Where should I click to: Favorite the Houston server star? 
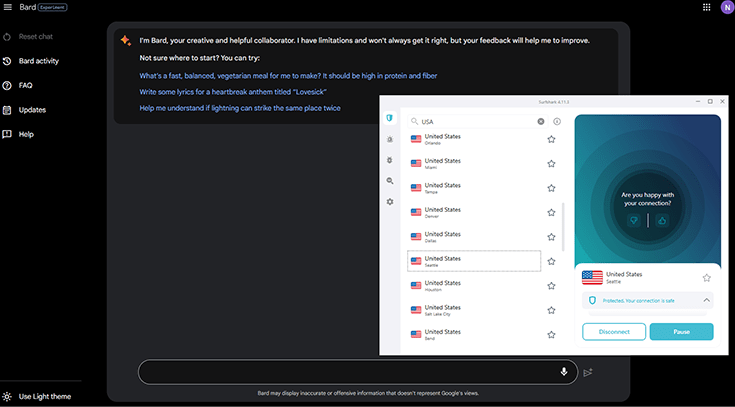[x=551, y=286]
